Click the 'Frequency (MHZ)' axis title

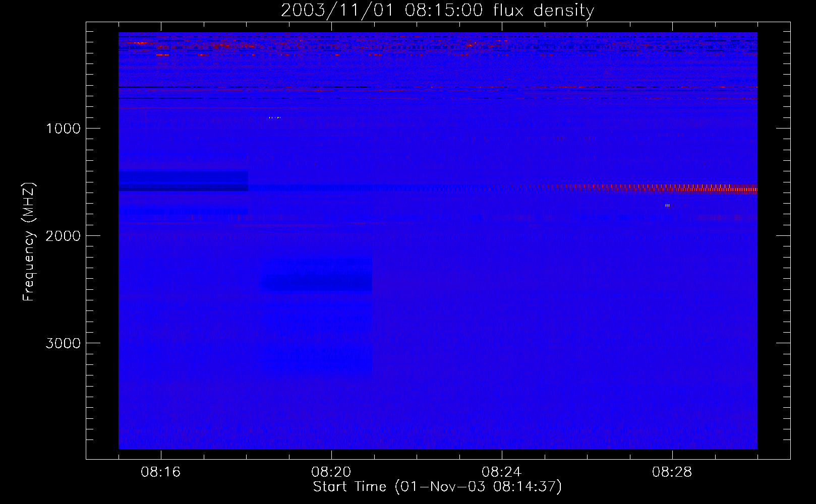(x=28, y=242)
